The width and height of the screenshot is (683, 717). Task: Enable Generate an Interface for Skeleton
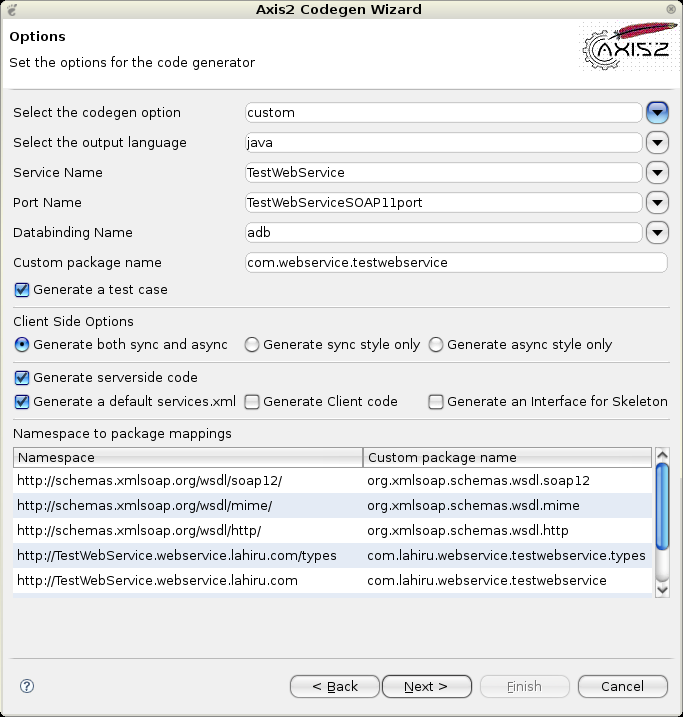[436, 402]
